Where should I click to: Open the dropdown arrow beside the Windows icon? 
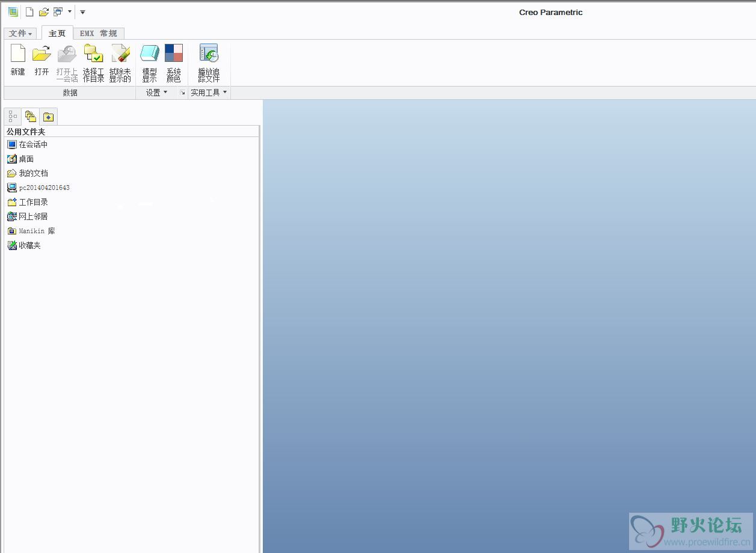click(69, 12)
